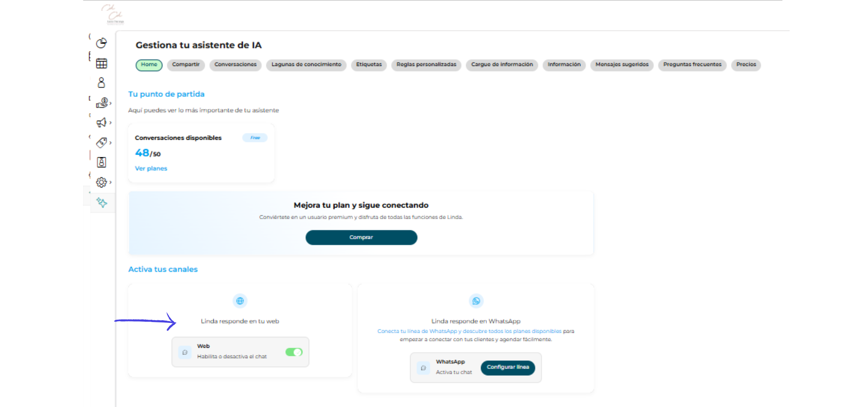Click the company logo at top left

(113, 14)
